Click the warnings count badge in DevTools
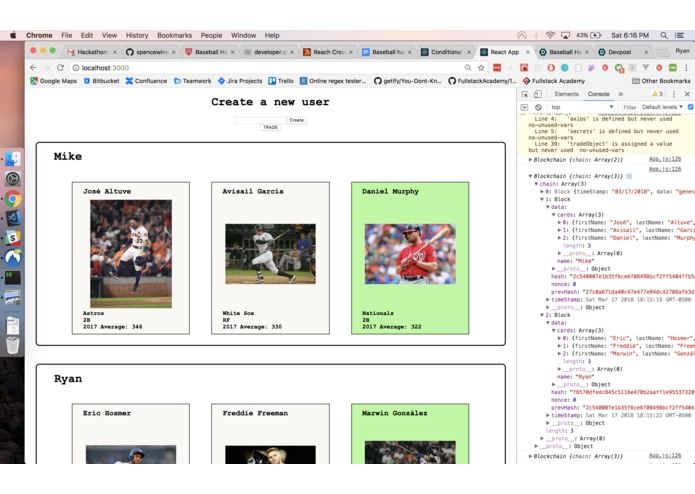 (657, 94)
